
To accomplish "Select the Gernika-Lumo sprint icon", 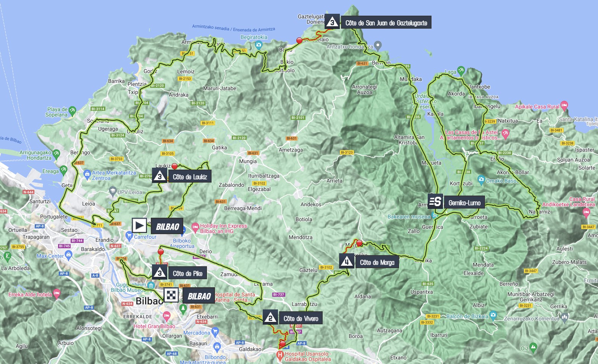I will 435,201.
